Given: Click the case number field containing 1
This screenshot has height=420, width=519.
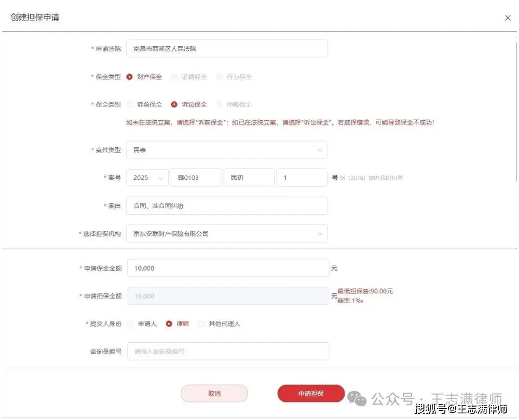Looking at the screenshot, I should 302,177.
